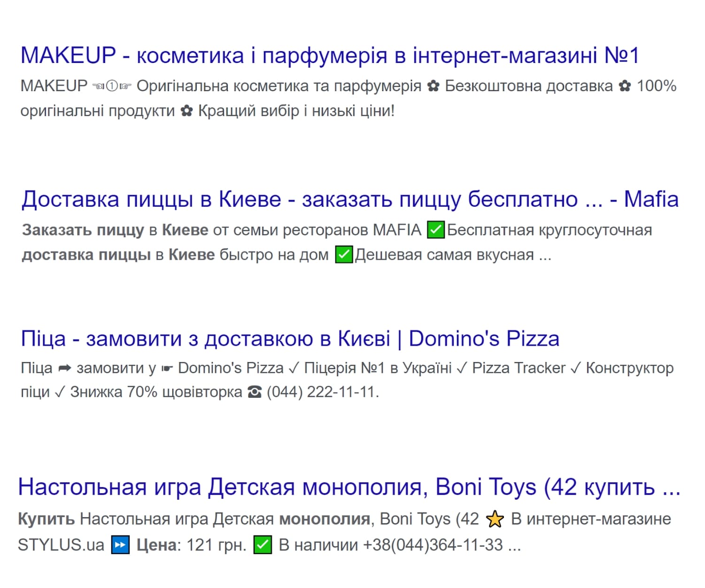Click the circled number one icon after MAKEUP

point(112,86)
